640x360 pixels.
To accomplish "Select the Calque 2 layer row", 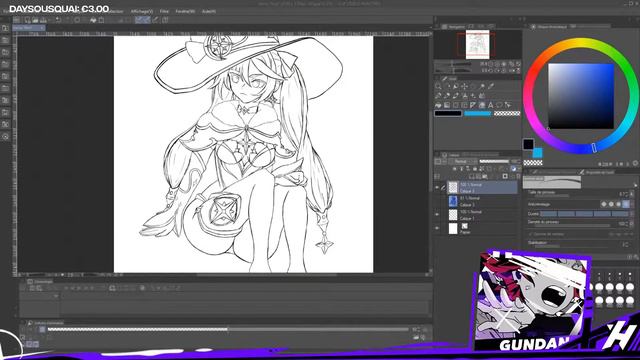I will pos(482,187).
